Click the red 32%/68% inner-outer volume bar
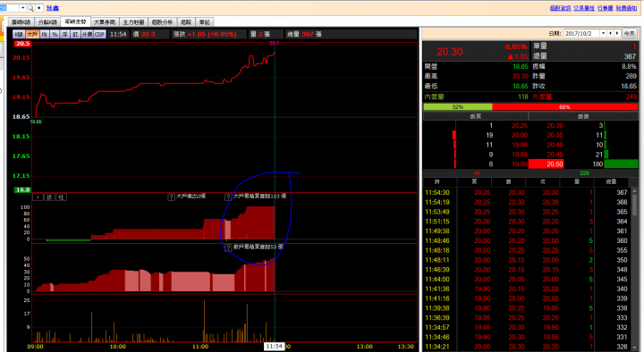 [530, 106]
